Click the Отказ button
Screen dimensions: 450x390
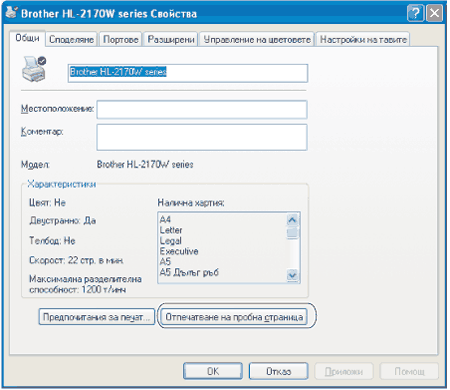coord(278,371)
